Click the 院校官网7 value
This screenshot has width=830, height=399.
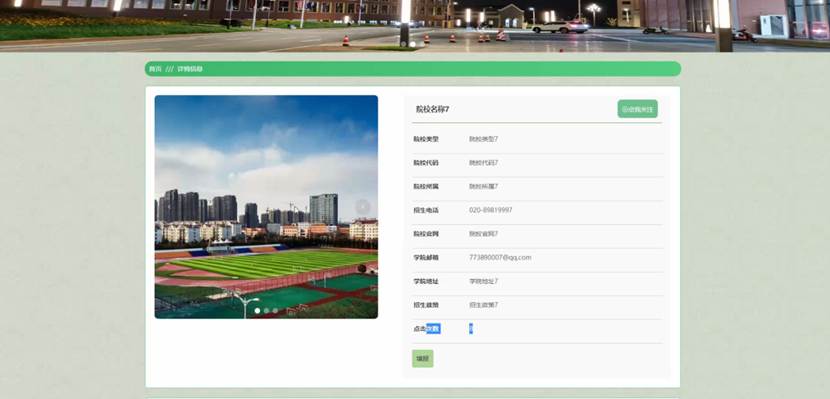click(483, 234)
